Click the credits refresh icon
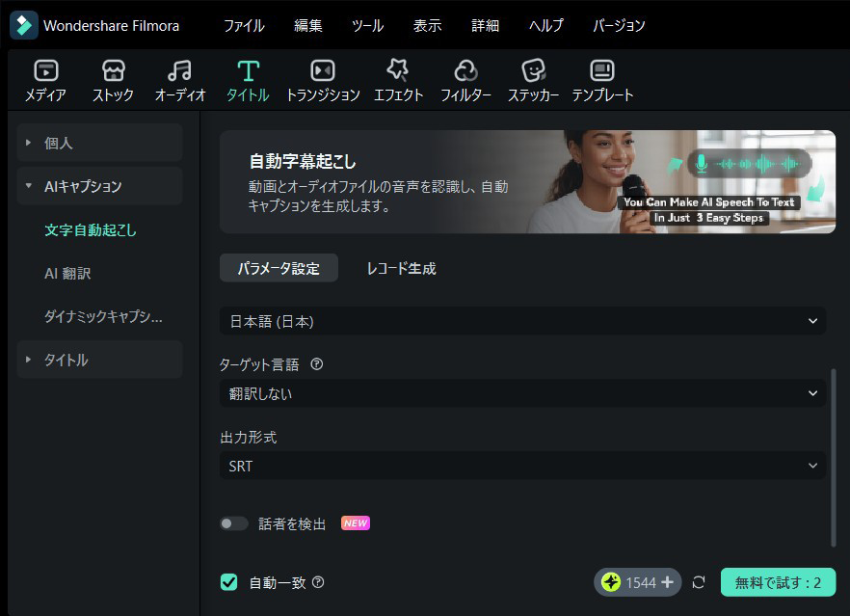850x616 pixels. pyautogui.click(x=697, y=582)
